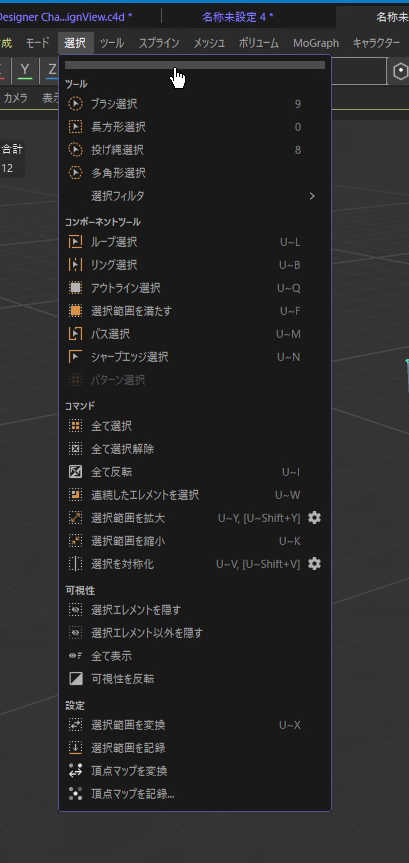Click the 頂点マップを記録 icon
Image resolution: width=409 pixels, height=863 pixels.
pos(75,794)
